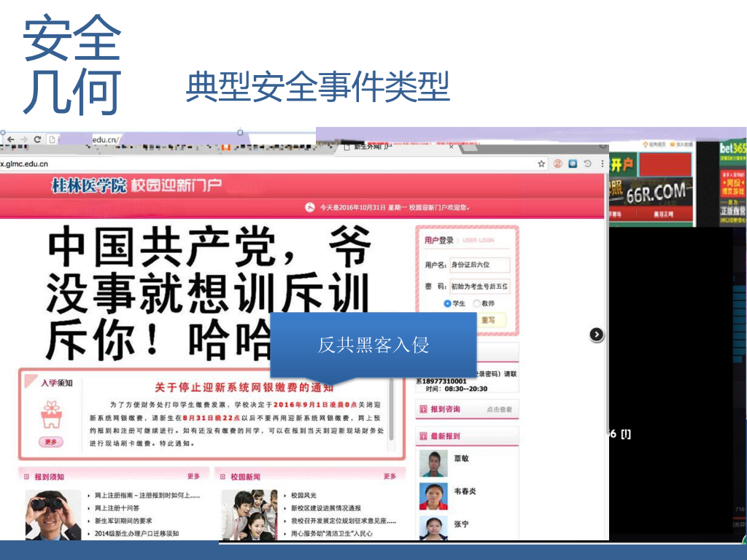Screen dimensions: 747x560
Task: Open 用心服务助"清洁卫生"入民心 link
Action: tap(332, 533)
